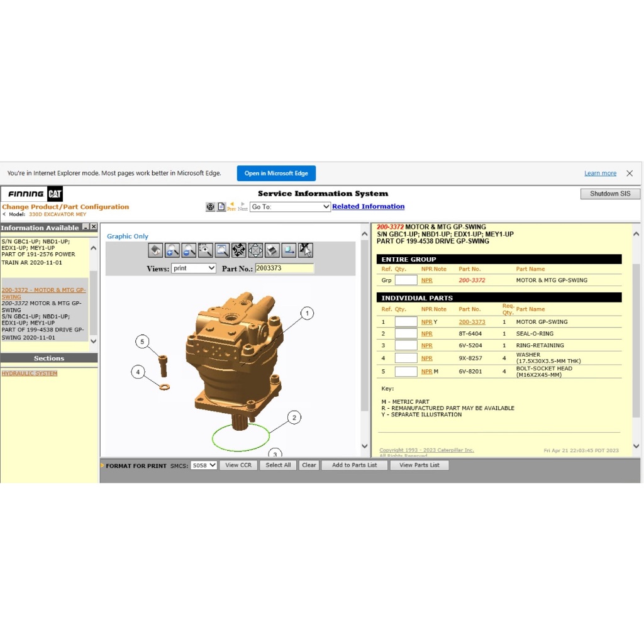Viewport: 644px width, 644px height.
Task: Click the print graphic icon
Action: 272,250
